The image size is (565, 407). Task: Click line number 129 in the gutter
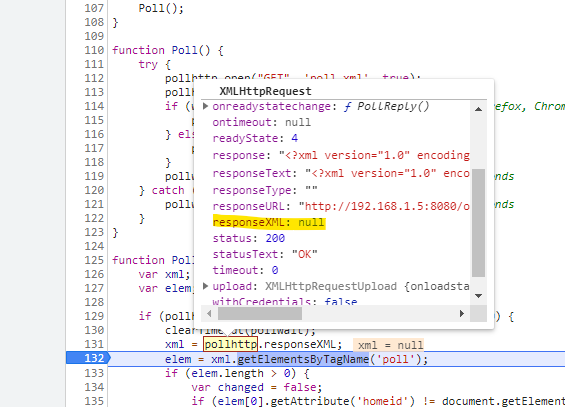point(94,316)
